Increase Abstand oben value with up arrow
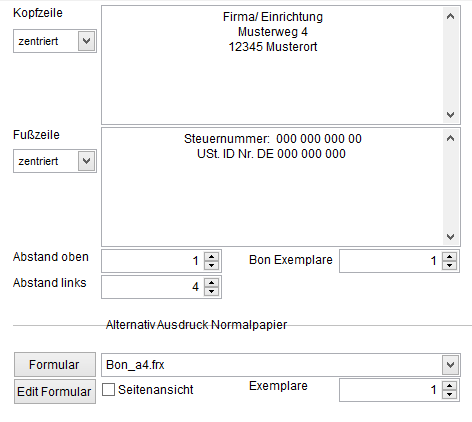Viewport: 472px width, 422px height. (x=211, y=257)
